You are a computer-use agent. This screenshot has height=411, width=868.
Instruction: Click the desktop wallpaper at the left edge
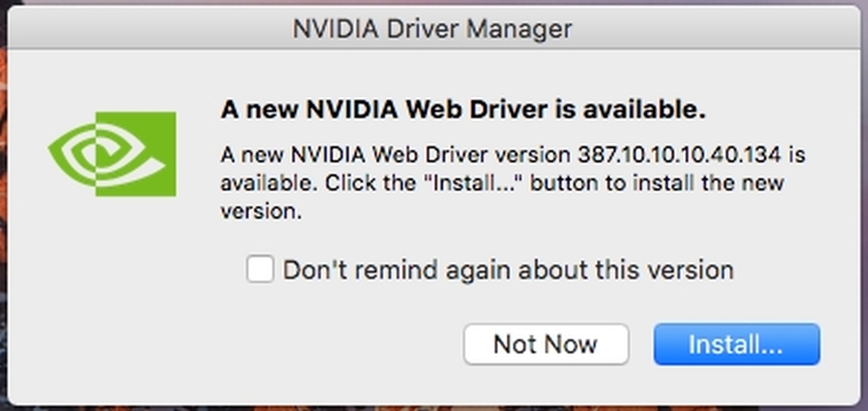pyautogui.click(x=3, y=222)
